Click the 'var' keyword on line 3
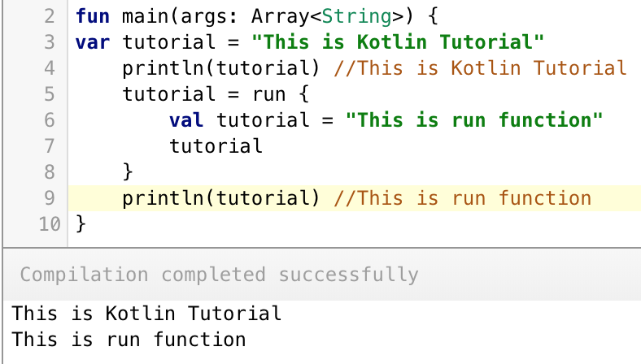 92,42
